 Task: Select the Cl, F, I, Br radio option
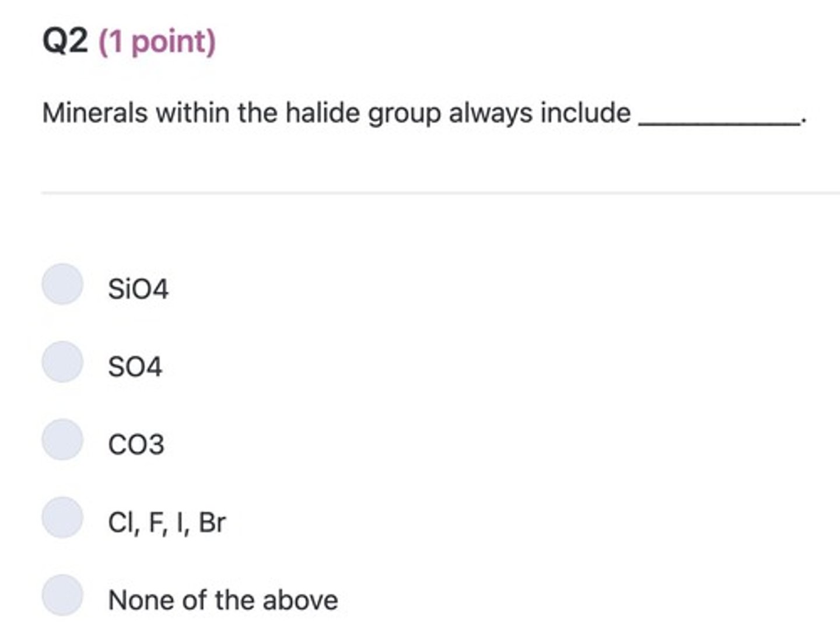pos(62,517)
